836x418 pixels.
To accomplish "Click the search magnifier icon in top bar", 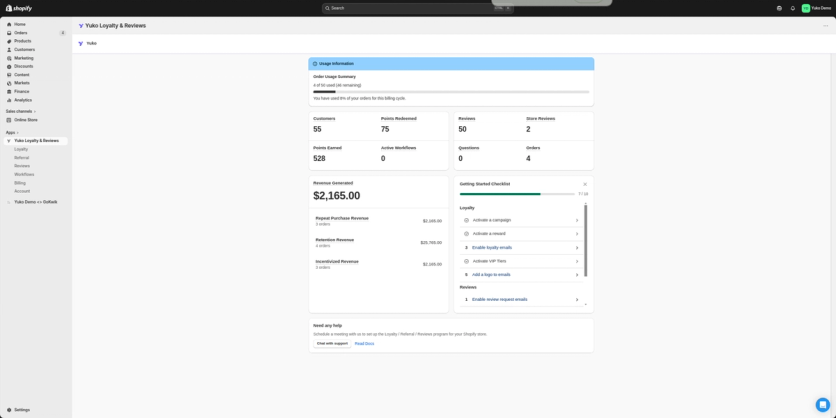I will (327, 8).
